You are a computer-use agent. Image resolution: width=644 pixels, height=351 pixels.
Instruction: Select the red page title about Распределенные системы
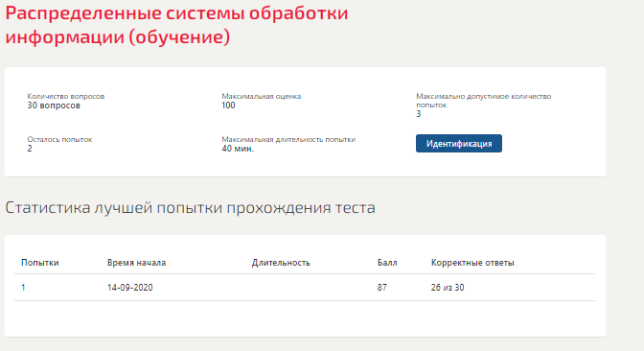pos(176,25)
